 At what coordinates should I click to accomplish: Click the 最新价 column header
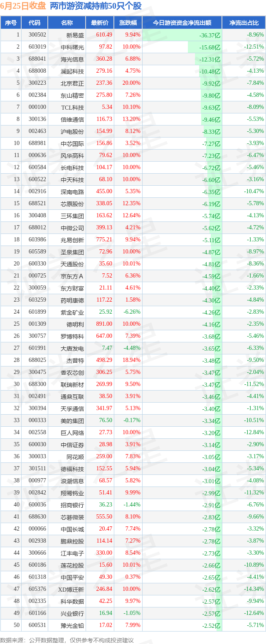[100, 23]
